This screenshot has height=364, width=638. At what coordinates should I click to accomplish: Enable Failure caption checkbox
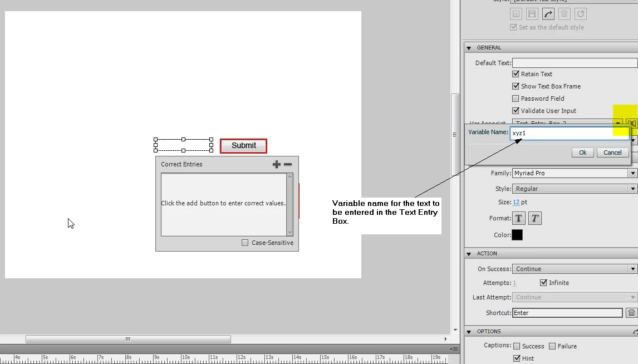pos(552,346)
